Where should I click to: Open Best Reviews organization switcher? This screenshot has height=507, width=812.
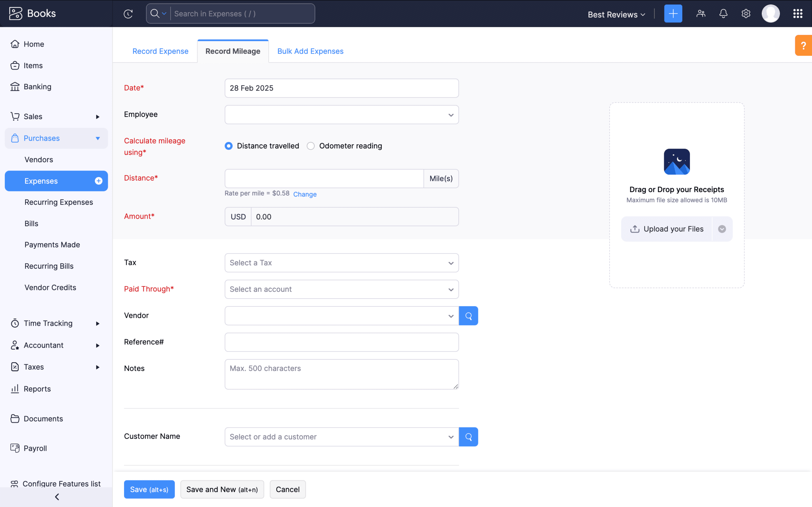[616, 15]
